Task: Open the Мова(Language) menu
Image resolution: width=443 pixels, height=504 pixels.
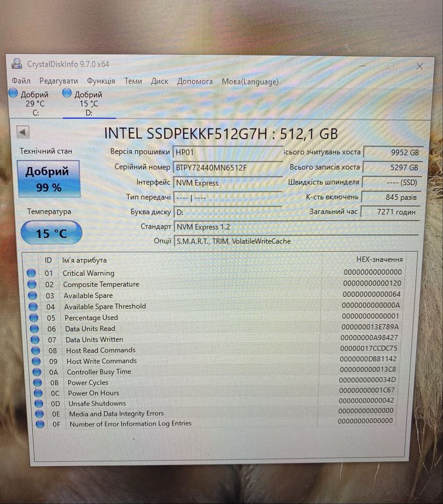Action: tap(250, 82)
